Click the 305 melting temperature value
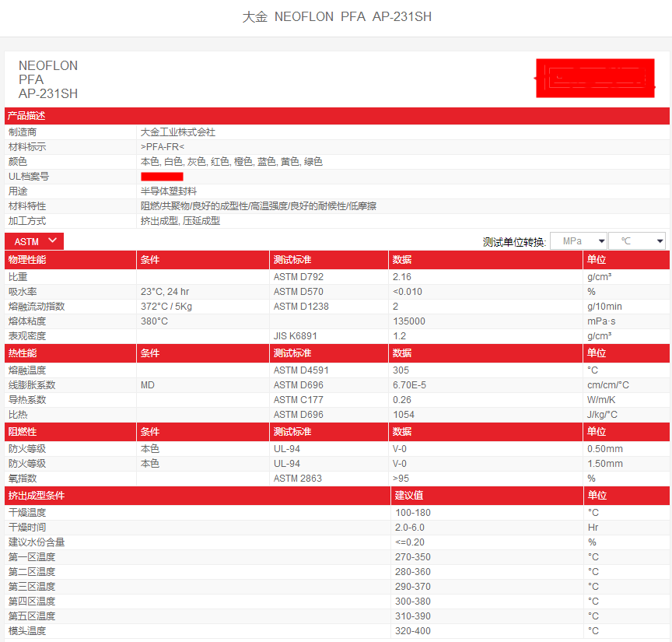 click(401, 370)
